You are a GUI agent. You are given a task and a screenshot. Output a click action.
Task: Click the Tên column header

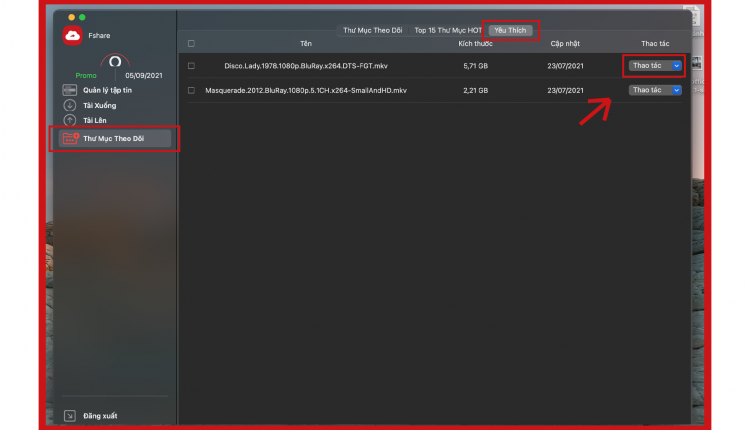point(306,44)
